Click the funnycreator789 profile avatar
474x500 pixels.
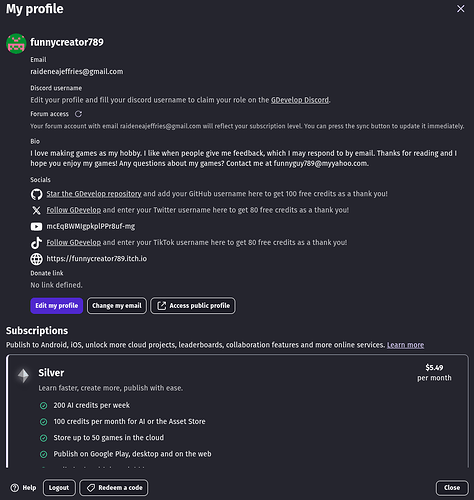point(16,43)
